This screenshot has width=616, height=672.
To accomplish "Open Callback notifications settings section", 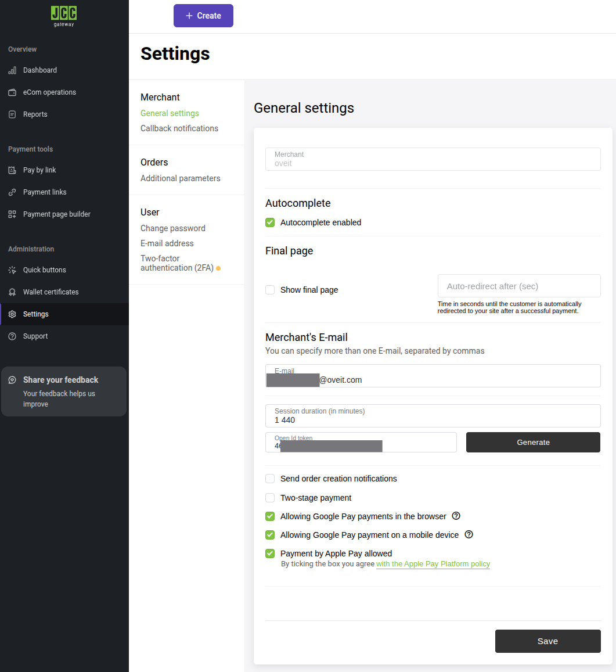I will point(179,128).
